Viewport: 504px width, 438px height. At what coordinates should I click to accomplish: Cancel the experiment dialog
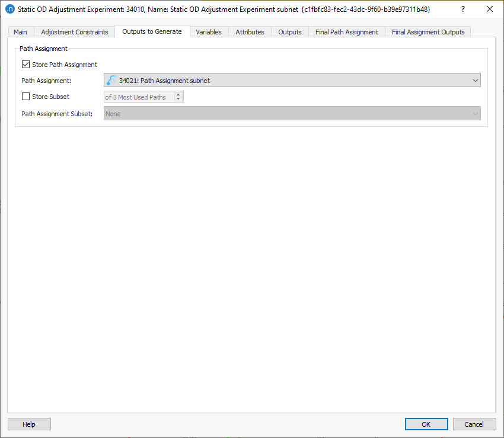coord(474,424)
